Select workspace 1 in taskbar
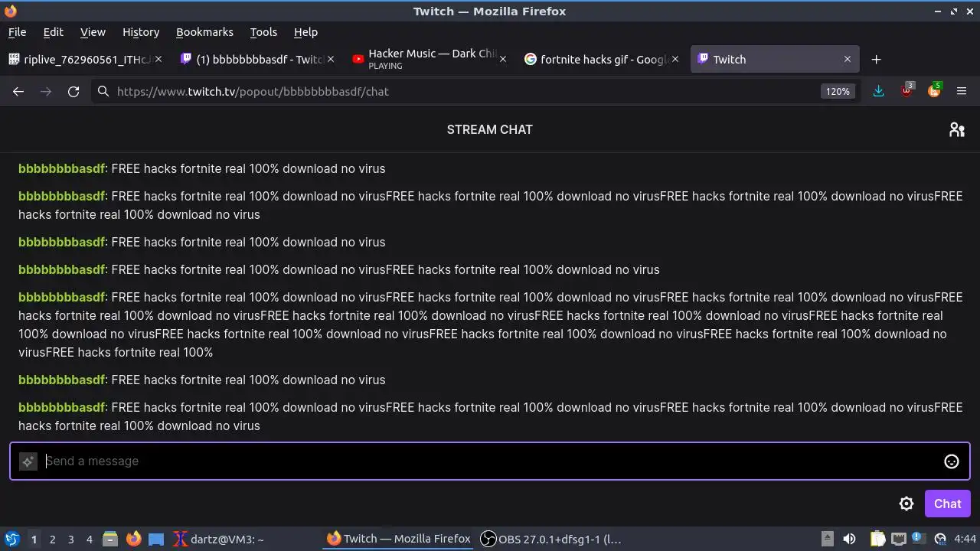The image size is (980, 551). point(34,539)
